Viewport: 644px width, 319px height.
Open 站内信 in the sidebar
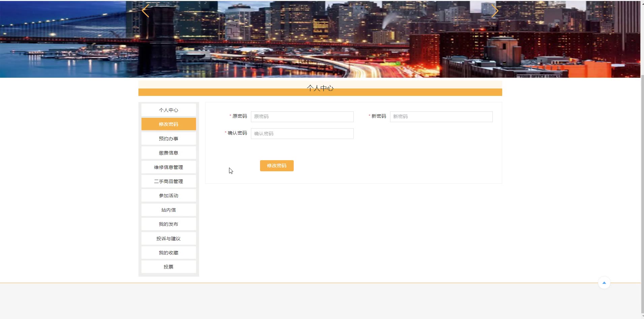pyautogui.click(x=168, y=210)
